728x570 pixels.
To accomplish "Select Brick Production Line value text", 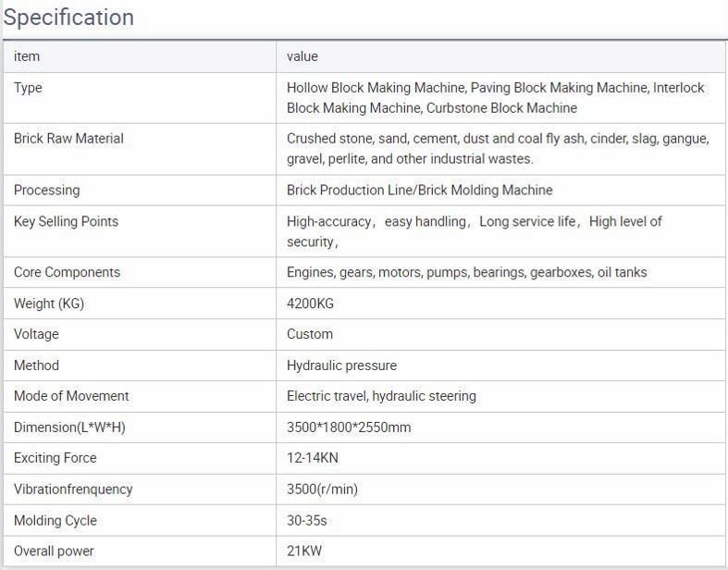I will 419,190.
